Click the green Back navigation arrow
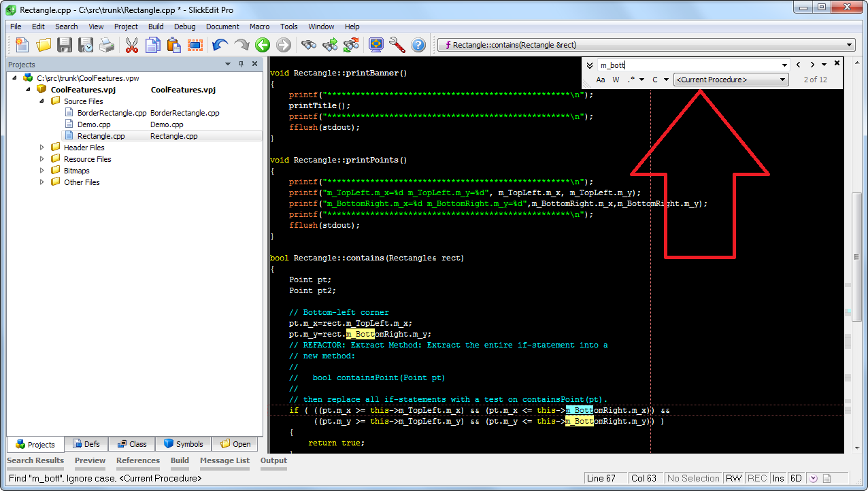The width and height of the screenshot is (868, 491). (263, 45)
